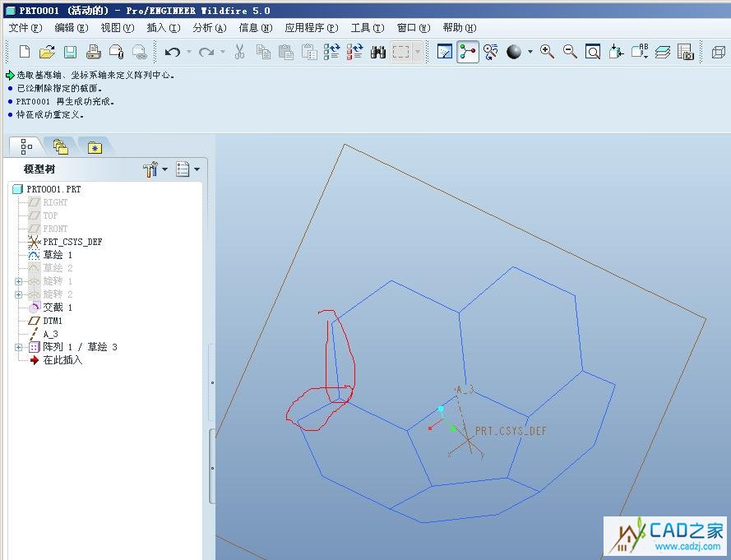Image resolution: width=731 pixels, height=560 pixels.
Task: Expand the 旋转 1 feature node
Action: pyautogui.click(x=18, y=281)
